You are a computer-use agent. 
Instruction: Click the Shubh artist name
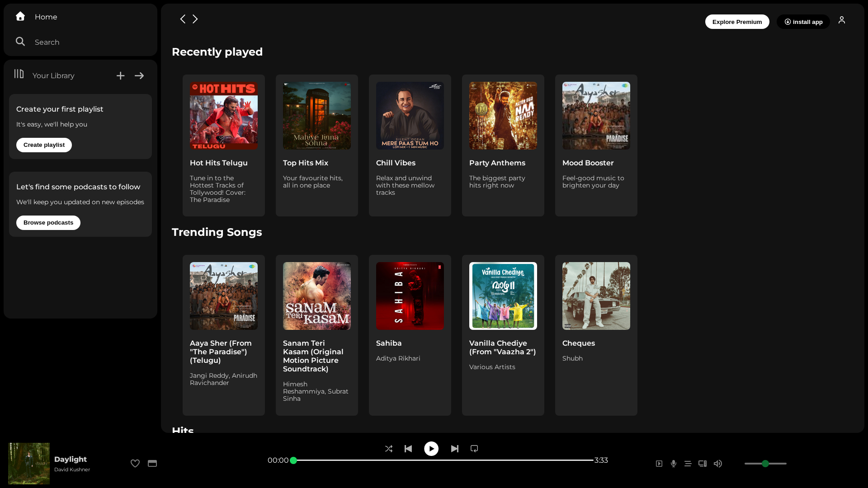[x=572, y=359]
